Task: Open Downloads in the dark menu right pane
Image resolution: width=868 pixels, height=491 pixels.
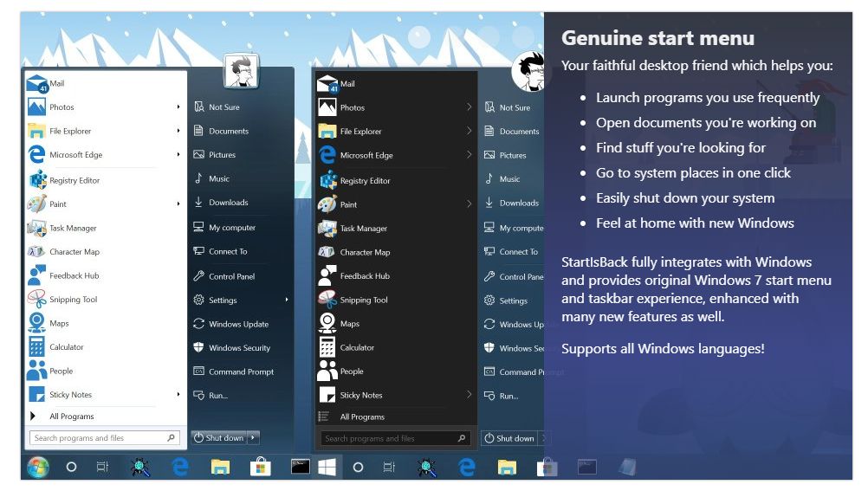Action: [x=512, y=204]
